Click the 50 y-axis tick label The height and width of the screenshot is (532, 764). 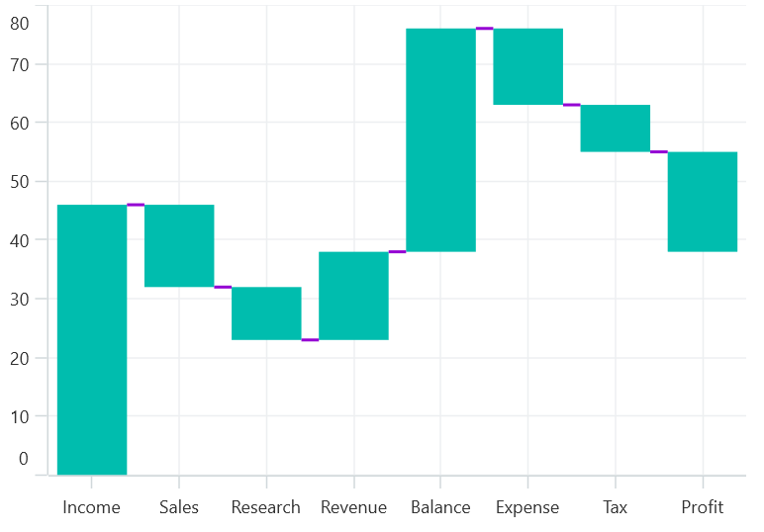(21, 182)
